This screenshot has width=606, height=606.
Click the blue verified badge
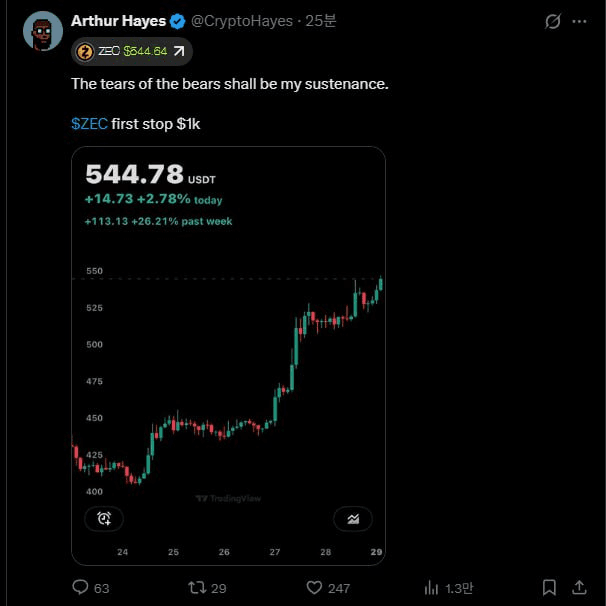(x=177, y=21)
